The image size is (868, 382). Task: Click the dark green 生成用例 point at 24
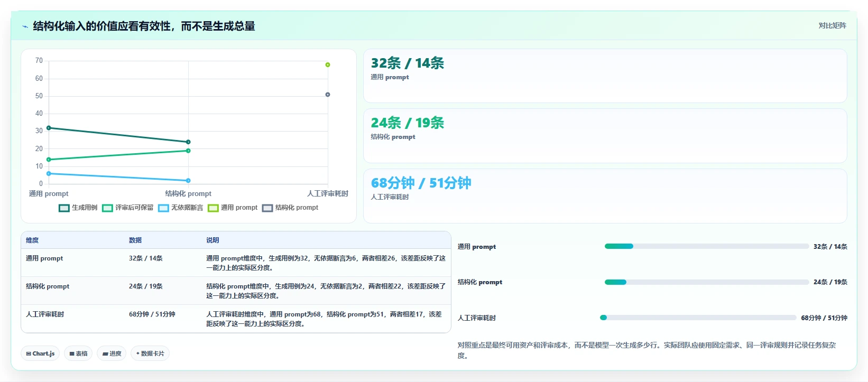click(188, 142)
